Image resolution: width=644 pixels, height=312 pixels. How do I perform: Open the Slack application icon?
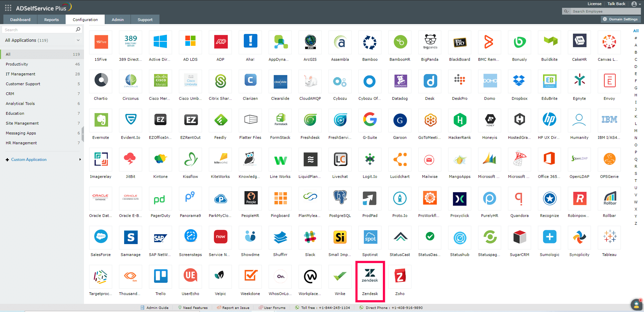pyautogui.click(x=310, y=238)
